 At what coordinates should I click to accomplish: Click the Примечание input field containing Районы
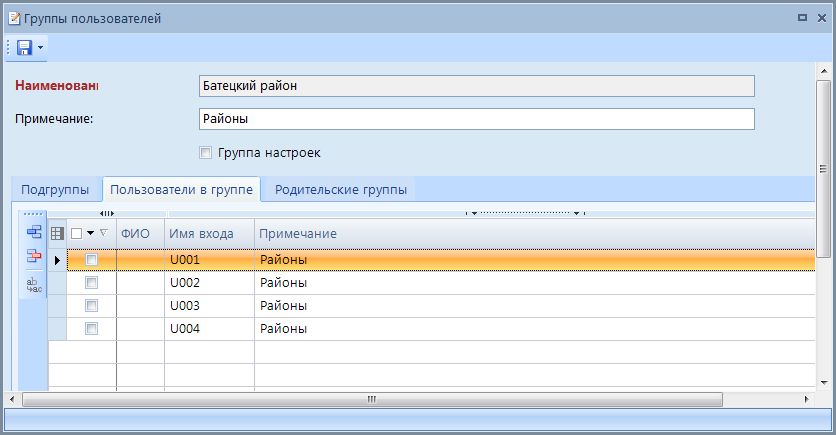[476, 119]
